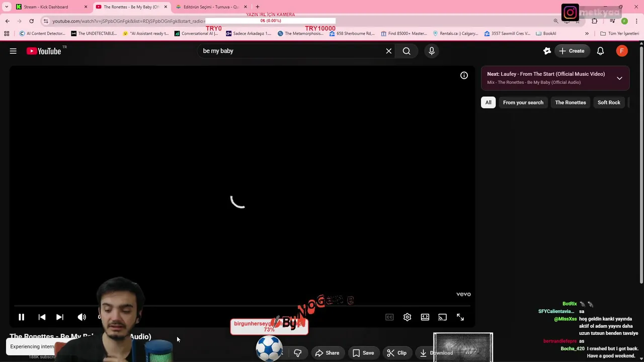Open the Chrome three-dot menu

click(636, 21)
